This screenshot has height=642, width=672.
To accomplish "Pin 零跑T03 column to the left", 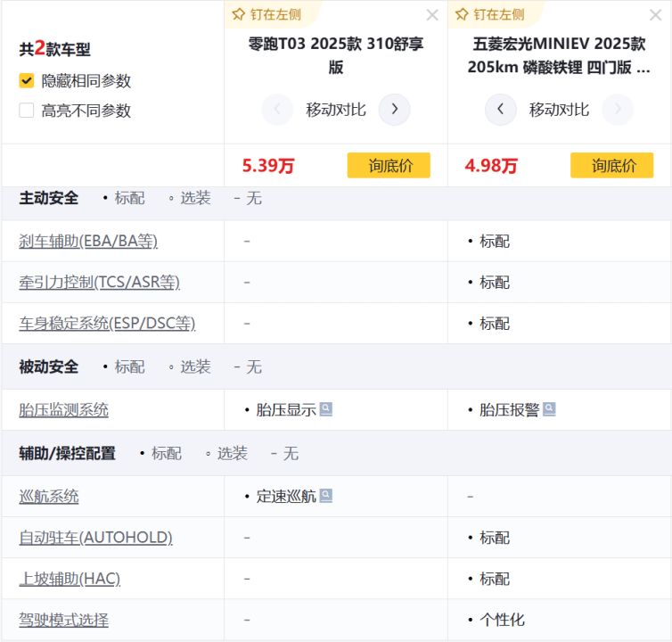I will [x=266, y=14].
